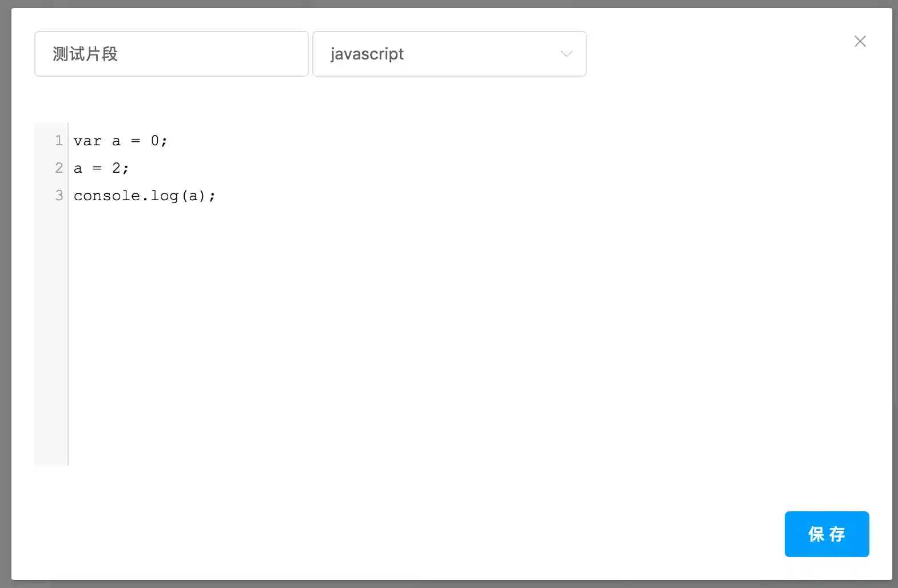Viewport: 898px width, 588px height.
Task: Focus the 测试片段 snippet name field
Action: pos(171,54)
